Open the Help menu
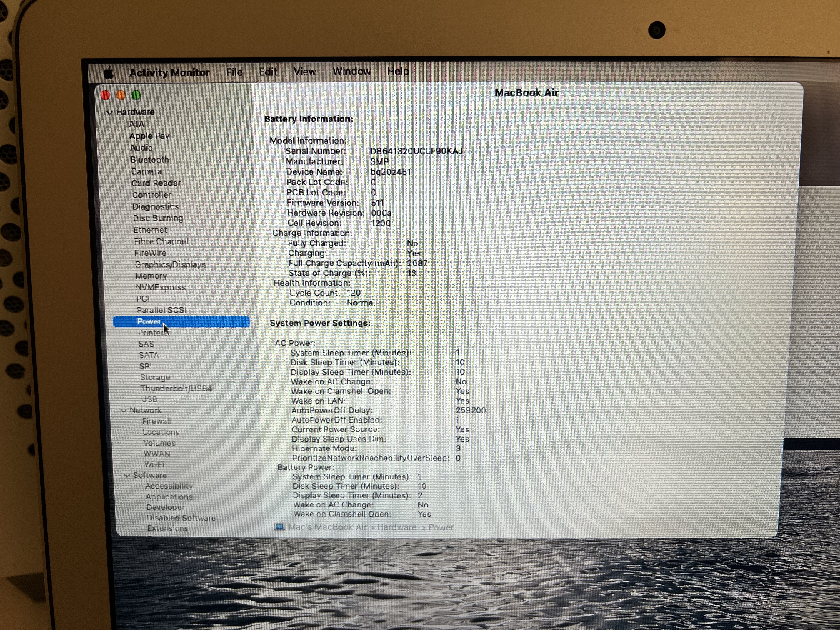The height and width of the screenshot is (630, 840). click(397, 71)
